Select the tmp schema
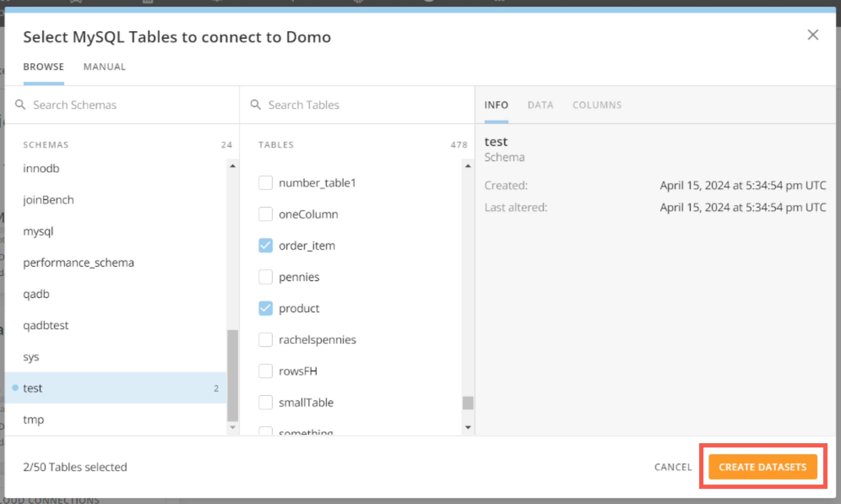 [x=115, y=419]
